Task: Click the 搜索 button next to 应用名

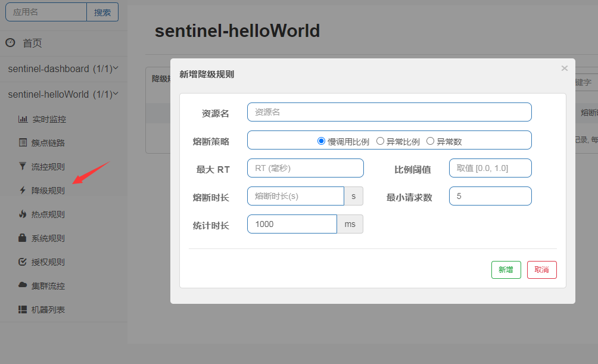Action: tap(102, 12)
